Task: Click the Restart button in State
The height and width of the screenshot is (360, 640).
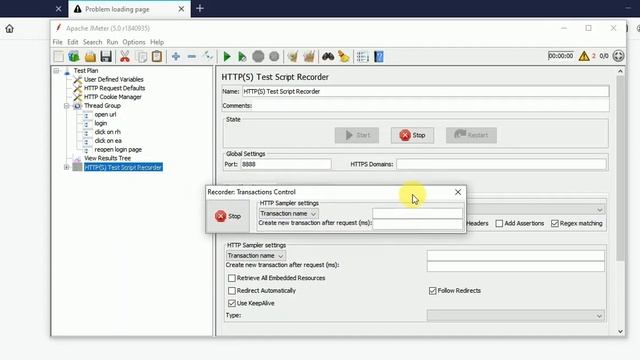Action: [x=471, y=135]
